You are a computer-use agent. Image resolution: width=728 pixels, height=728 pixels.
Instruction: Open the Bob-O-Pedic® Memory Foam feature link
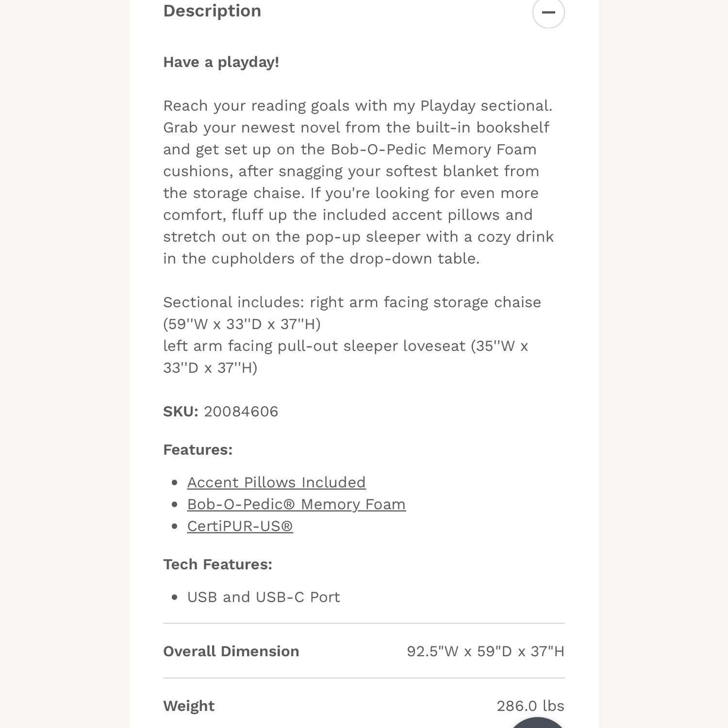pyautogui.click(x=296, y=504)
